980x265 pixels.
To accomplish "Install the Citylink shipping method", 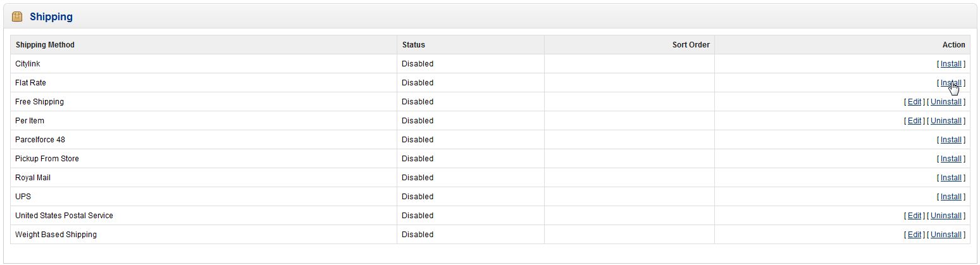I will click(951, 64).
